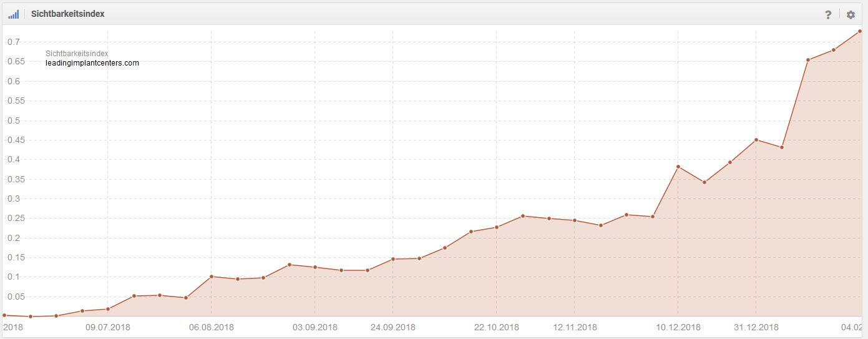Click the 0.25 y-axis label
Image resolution: width=868 pixels, height=339 pixels.
pyautogui.click(x=16, y=218)
